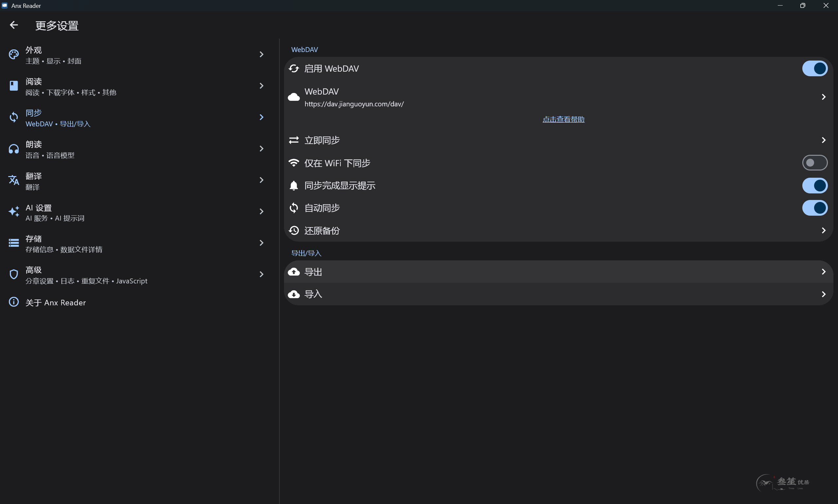Turn off the 自动同步 switch

click(814, 208)
